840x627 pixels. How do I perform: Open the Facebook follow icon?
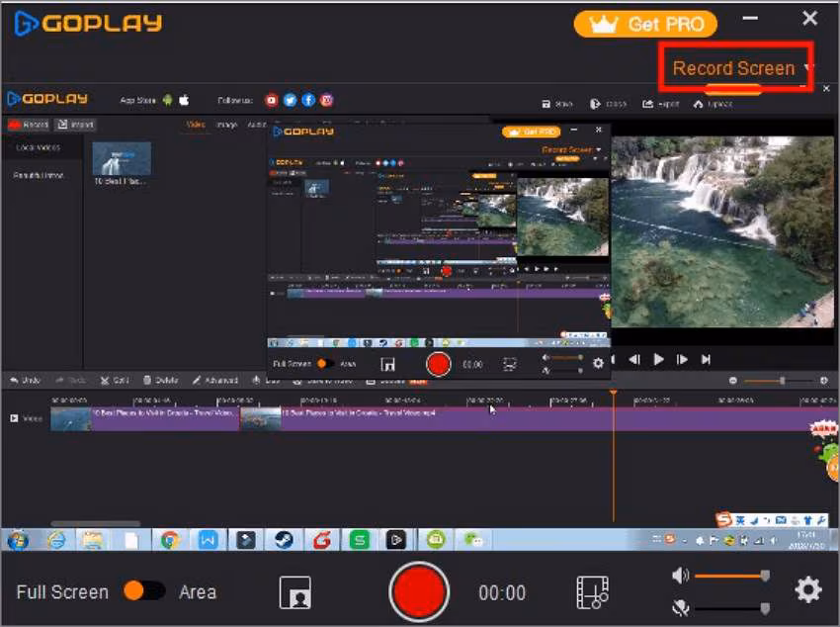click(308, 100)
